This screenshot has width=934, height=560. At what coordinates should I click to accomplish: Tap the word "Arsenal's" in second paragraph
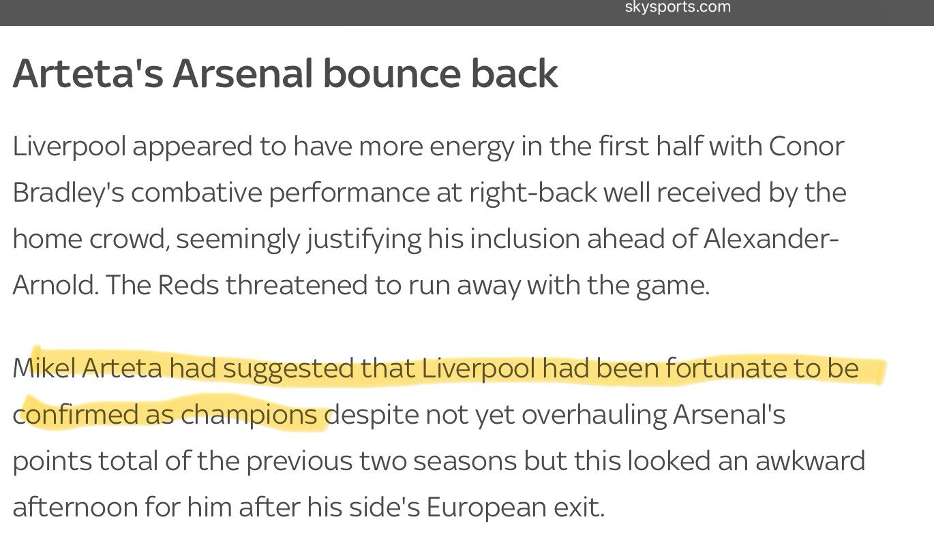pos(729,415)
